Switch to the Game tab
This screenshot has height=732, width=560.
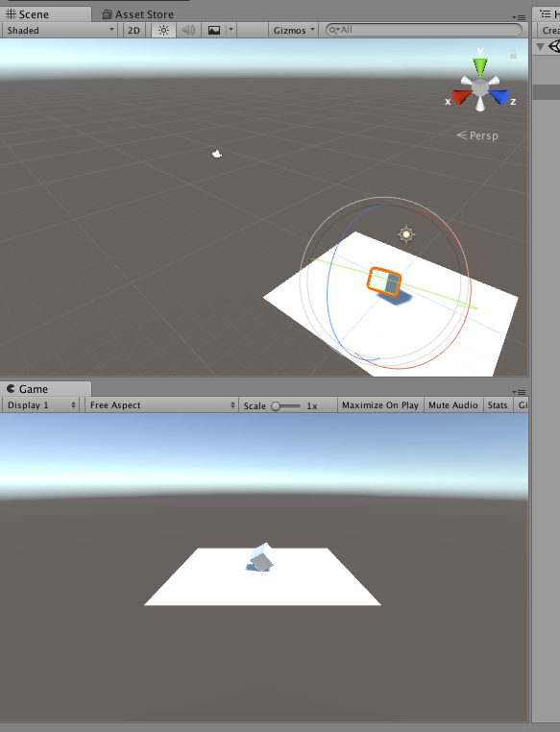pyautogui.click(x=45, y=389)
